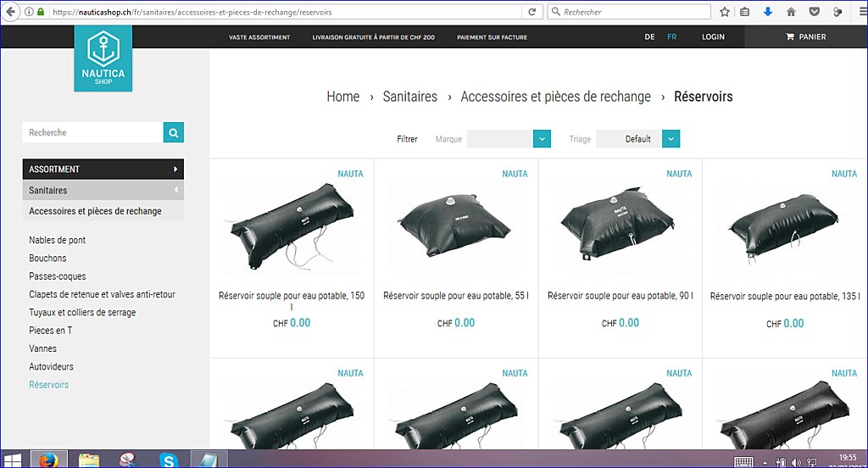Click title Réservoir souple pour eau potable, 135 l
868x468 pixels.
pyautogui.click(x=785, y=296)
